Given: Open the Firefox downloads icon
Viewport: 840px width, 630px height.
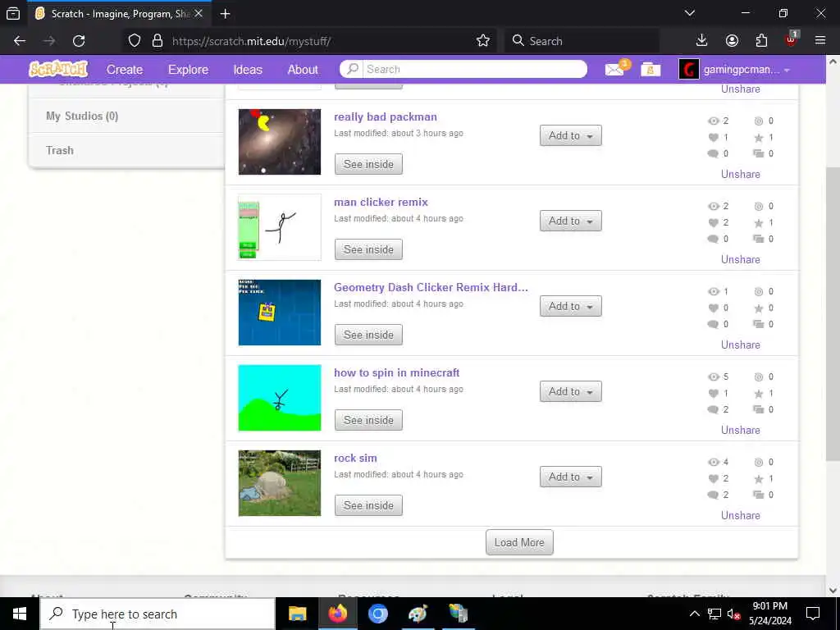Looking at the screenshot, I should [702, 41].
